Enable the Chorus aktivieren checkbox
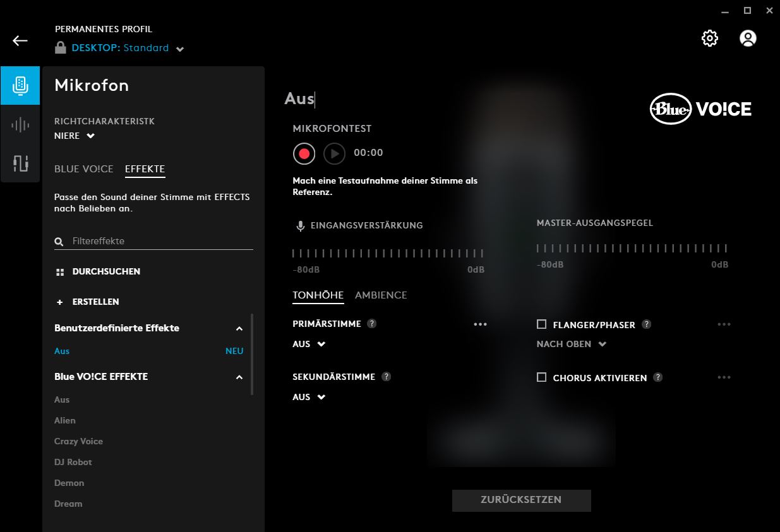This screenshot has height=532, width=780. coord(541,377)
